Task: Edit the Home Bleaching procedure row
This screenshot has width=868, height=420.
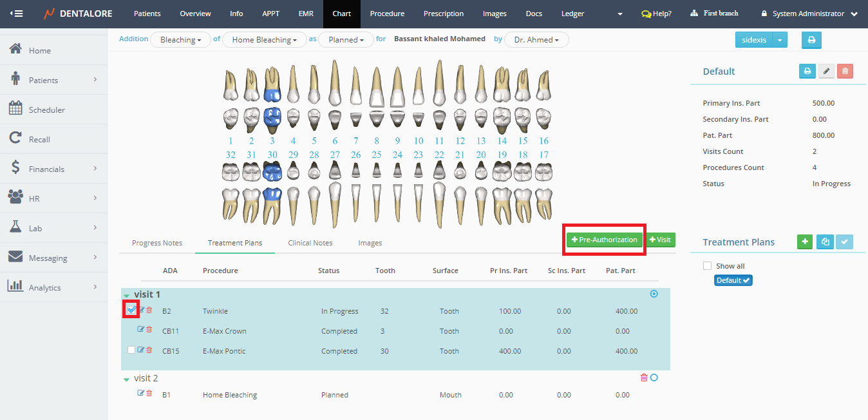Action: (x=140, y=394)
